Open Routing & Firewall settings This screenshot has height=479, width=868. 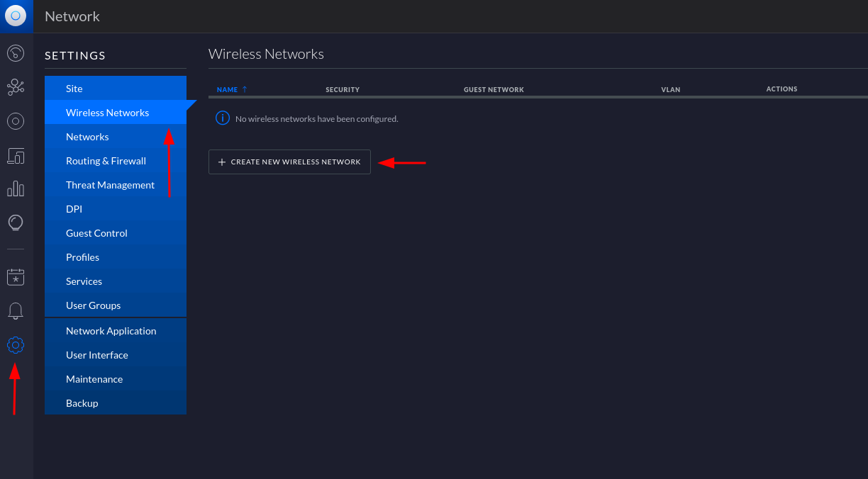[106, 161]
